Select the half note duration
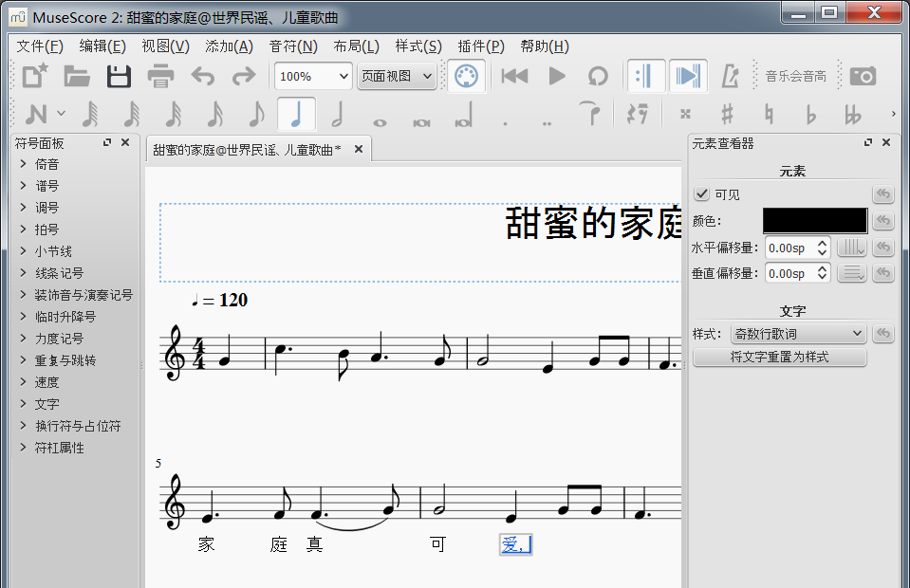910x588 pixels. (336, 115)
